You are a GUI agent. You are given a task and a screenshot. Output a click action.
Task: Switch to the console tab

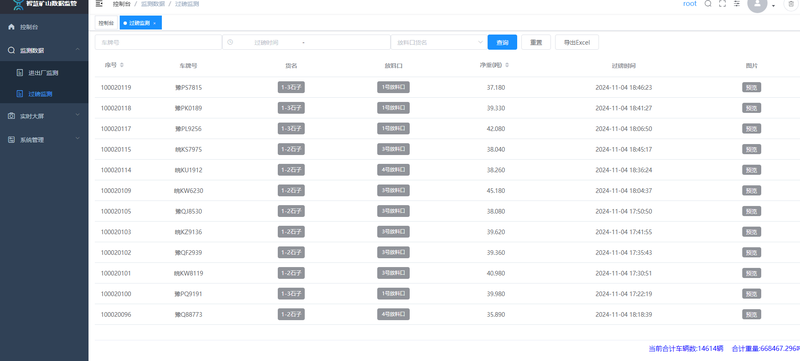106,23
